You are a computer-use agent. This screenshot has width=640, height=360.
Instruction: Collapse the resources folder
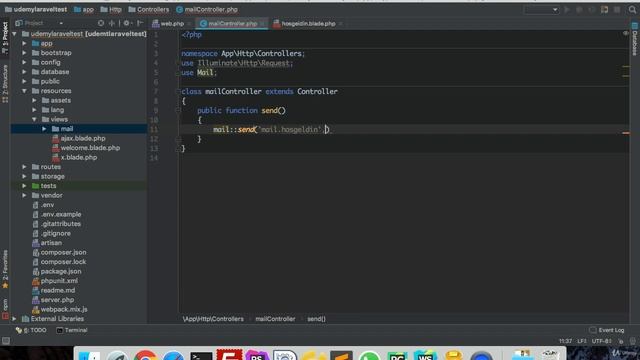24,91
